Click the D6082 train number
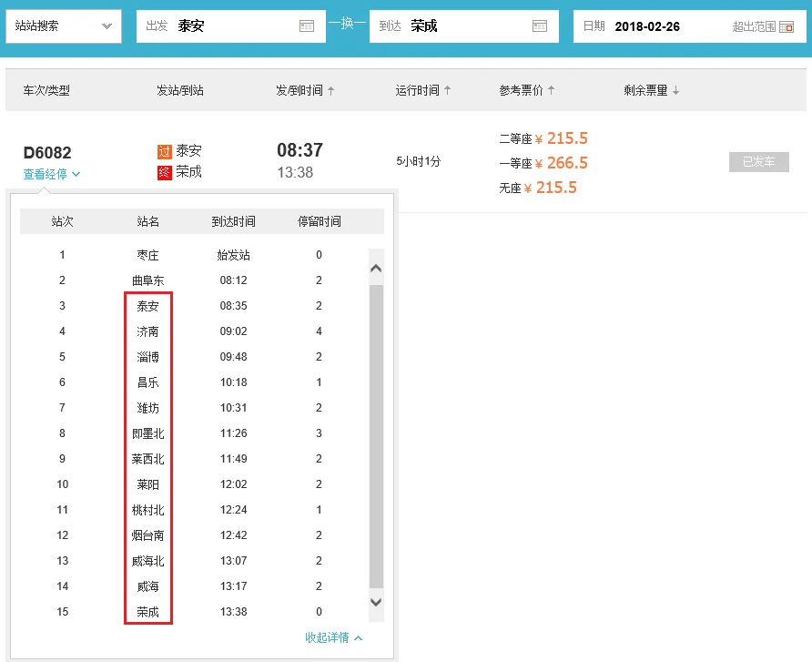This screenshot has height=662, width=812. pos(46,152)
